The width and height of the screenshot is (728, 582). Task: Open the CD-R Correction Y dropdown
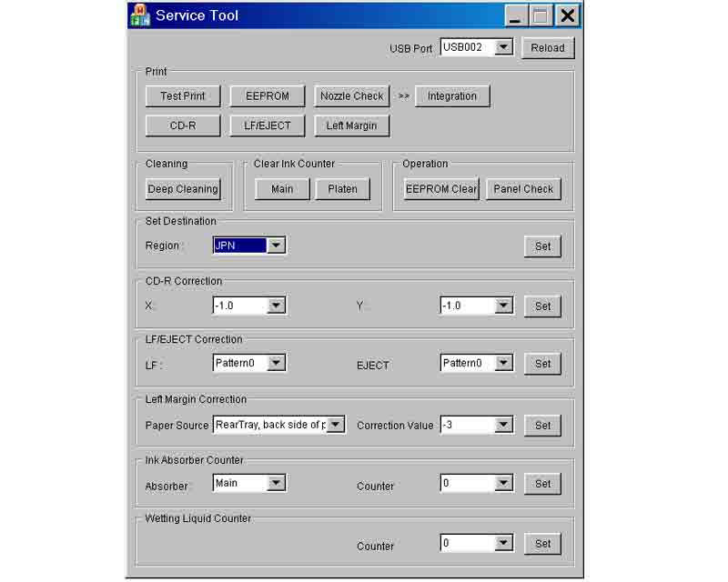[x=476, y=306]
